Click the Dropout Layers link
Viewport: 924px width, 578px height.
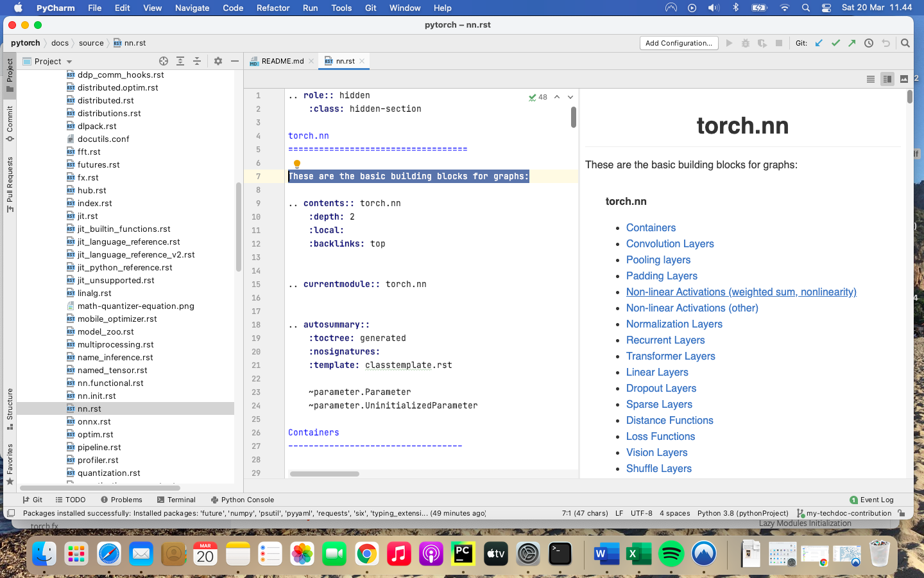click(661, 389)
